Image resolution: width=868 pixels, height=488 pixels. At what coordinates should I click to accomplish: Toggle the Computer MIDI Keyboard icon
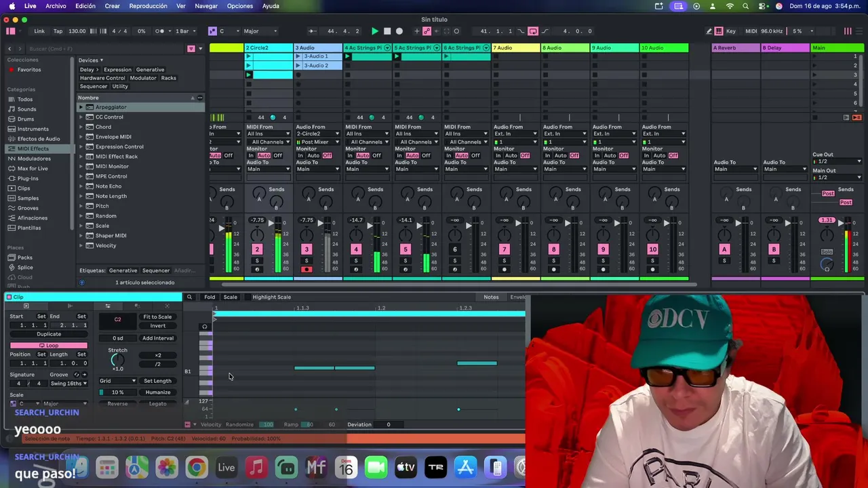tap(719, 31)
